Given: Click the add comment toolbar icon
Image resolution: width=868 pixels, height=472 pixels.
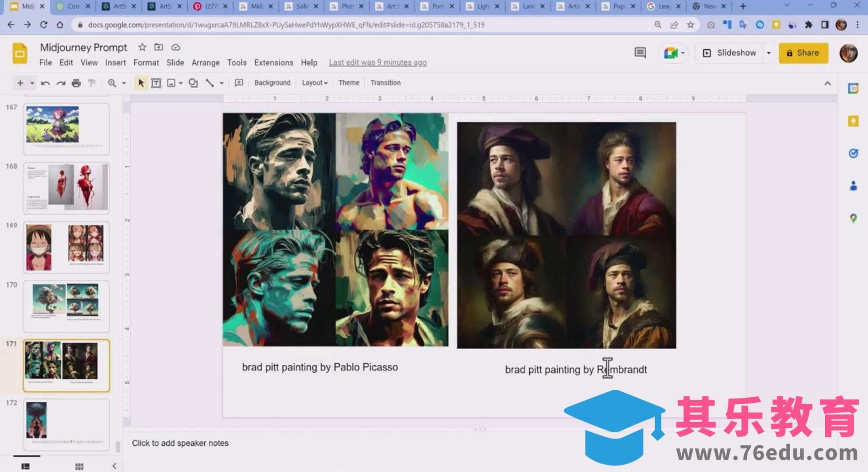Looking at the screenshot, I should coord(239,83).
